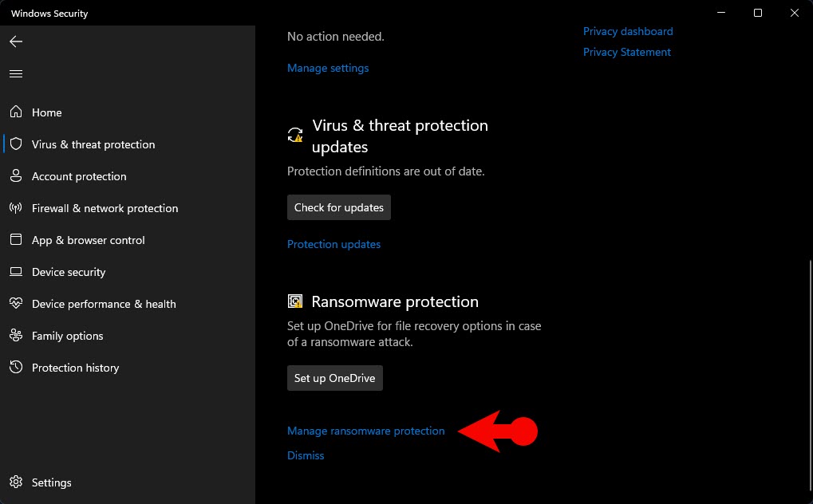The image size is (813, 504).
Task: Click the Settings gear icon
Action: tap(16, 482)
